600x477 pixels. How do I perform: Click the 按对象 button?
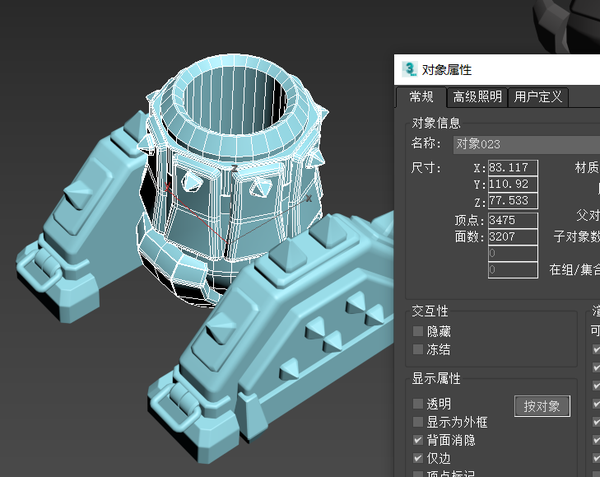(x=542, y=406)
